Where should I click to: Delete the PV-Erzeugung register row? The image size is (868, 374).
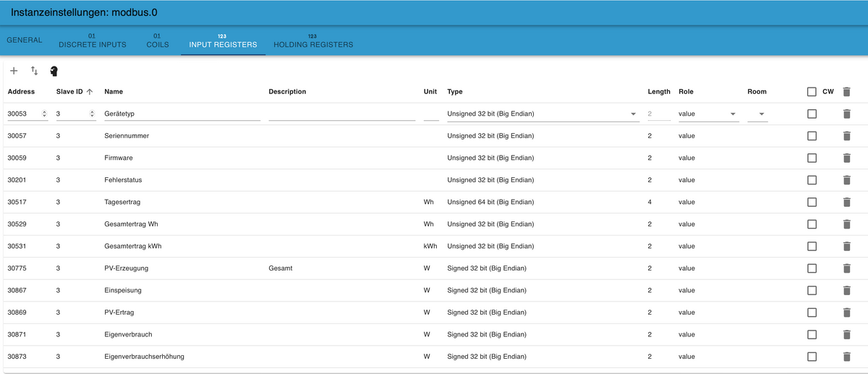pos(846,268)
